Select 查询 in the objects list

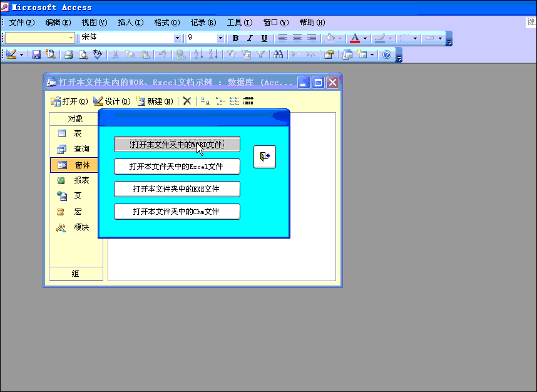tap(74, 148)
